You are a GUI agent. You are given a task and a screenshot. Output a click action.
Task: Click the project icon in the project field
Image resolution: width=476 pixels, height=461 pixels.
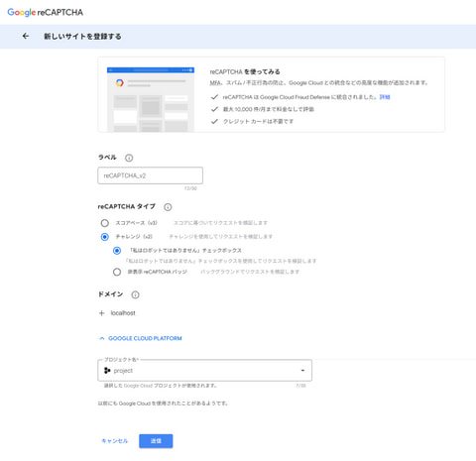[x=107, y=371]
